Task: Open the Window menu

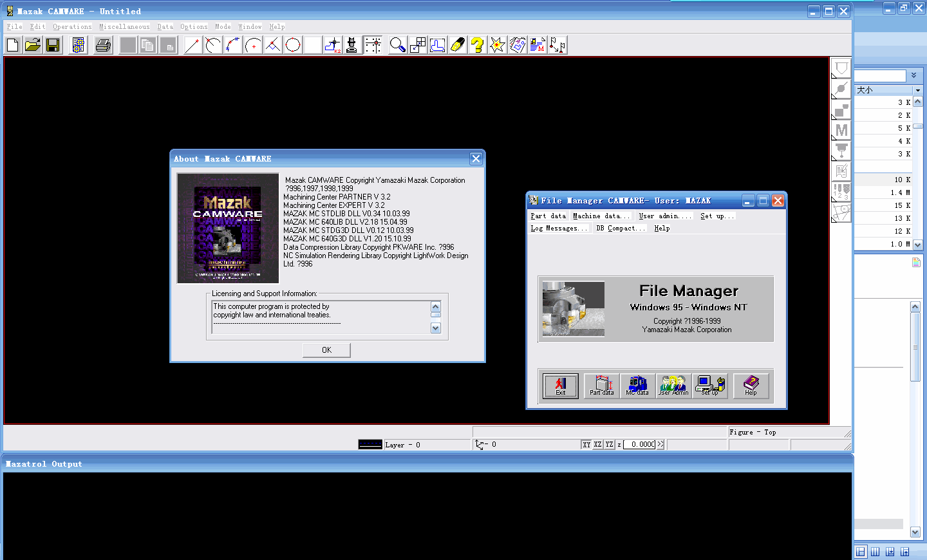Action: point(250,27)
